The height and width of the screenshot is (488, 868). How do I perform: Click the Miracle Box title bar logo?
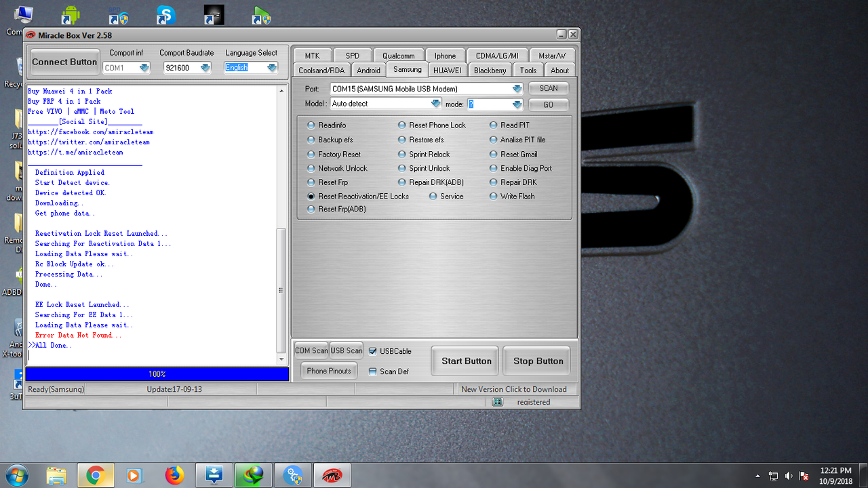pyautogui.click(x=31, y=35)
